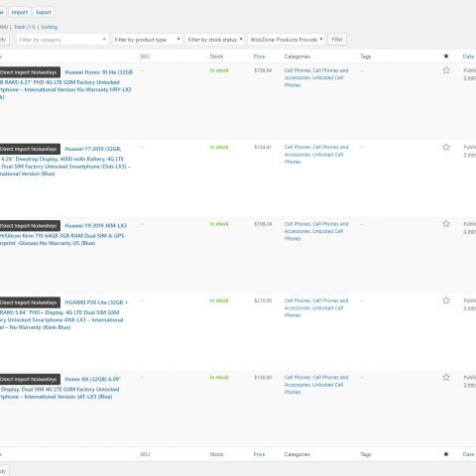Switch to the Sorting view
Screen dimensions: 476x476
pos(50,27)
